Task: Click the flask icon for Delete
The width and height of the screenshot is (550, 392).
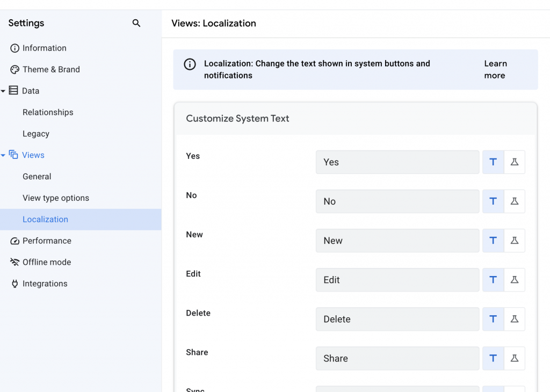Action: [x=515, y=319]
